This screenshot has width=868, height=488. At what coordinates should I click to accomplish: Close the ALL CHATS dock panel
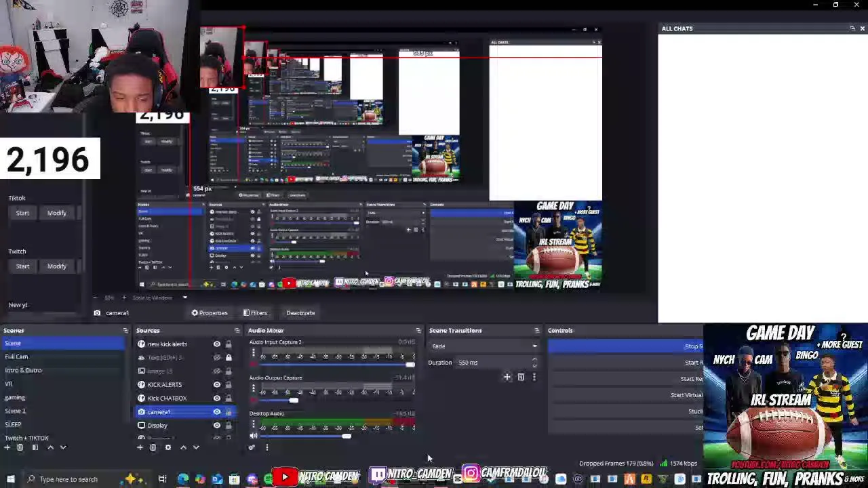point(862,28)
